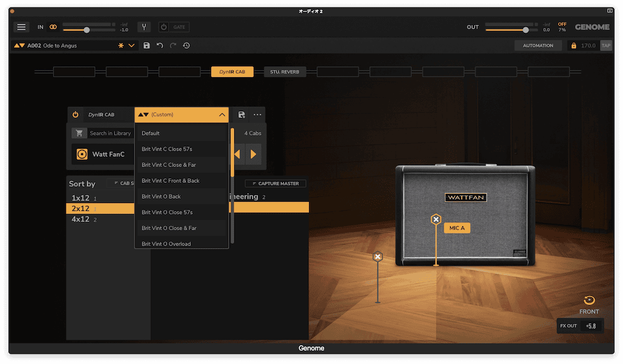Click the Search in Library field
This screenshot has height=364, width=623.
[110, 133]
